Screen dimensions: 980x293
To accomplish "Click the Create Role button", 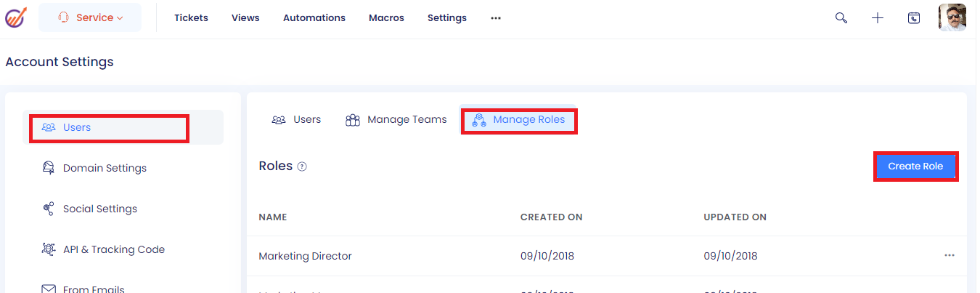I will [x=915, y=166].
